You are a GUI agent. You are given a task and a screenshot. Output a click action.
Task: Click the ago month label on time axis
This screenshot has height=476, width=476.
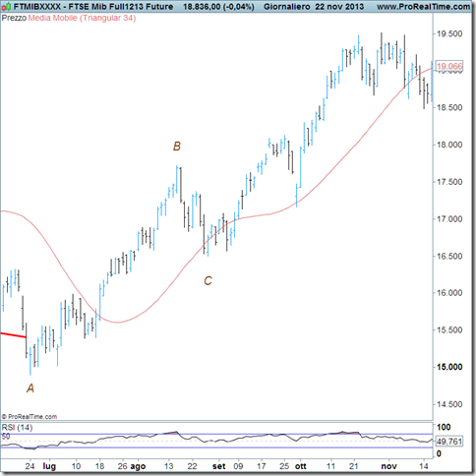138,466
